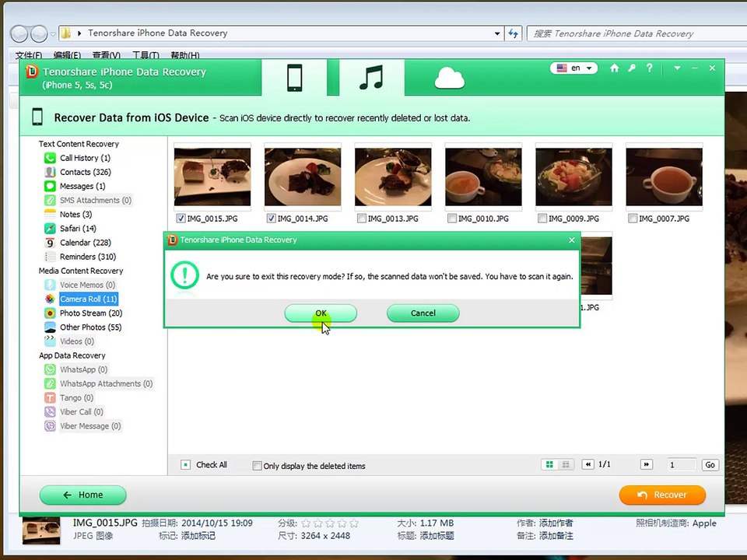Select Tango (0) entry
Viewport: 747px width, 560px height.
tap(76, 397)
